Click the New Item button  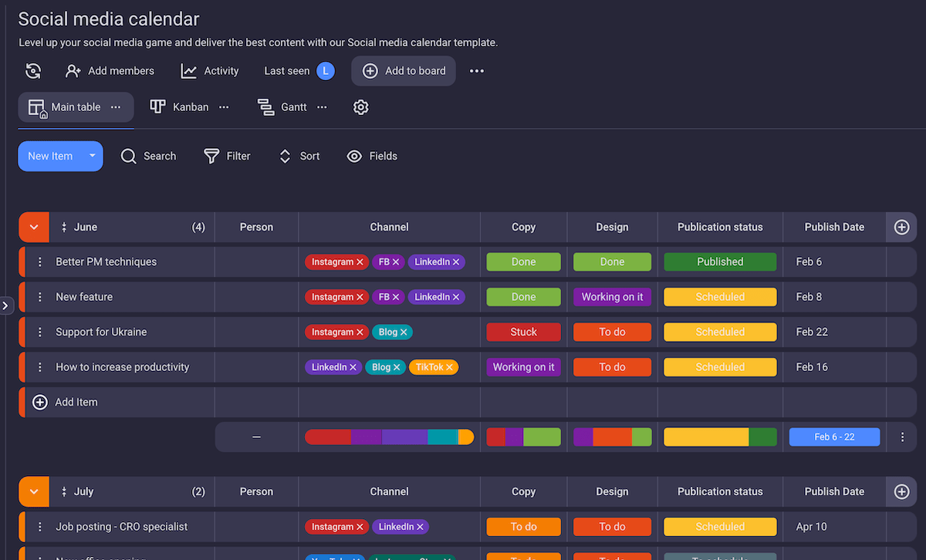(49, 156)
